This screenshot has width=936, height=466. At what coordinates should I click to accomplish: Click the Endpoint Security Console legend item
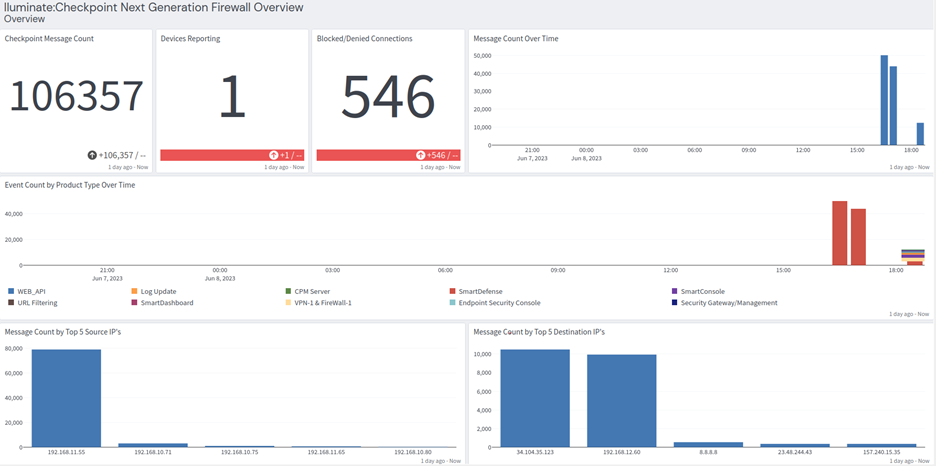coord(498,302)
